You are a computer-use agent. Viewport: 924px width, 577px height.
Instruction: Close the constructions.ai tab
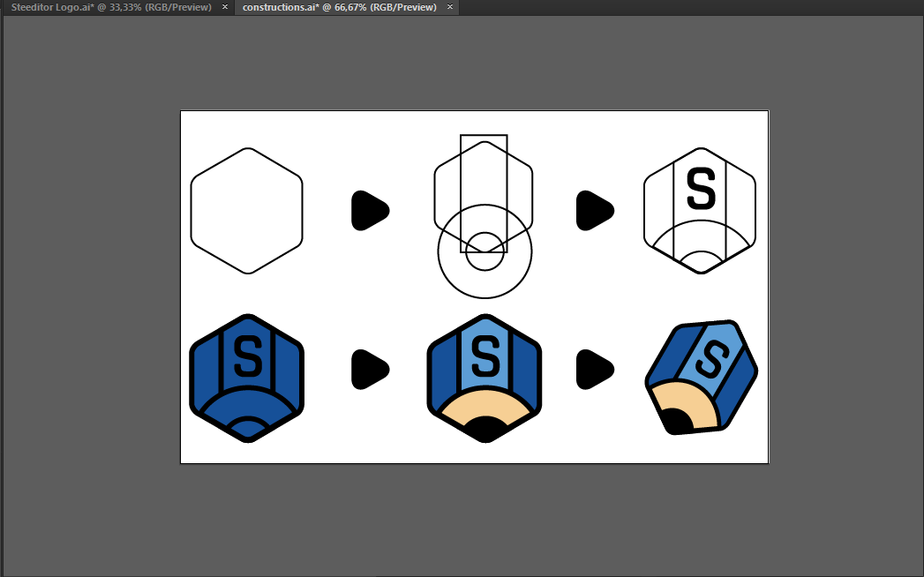(x=449, y=7)
